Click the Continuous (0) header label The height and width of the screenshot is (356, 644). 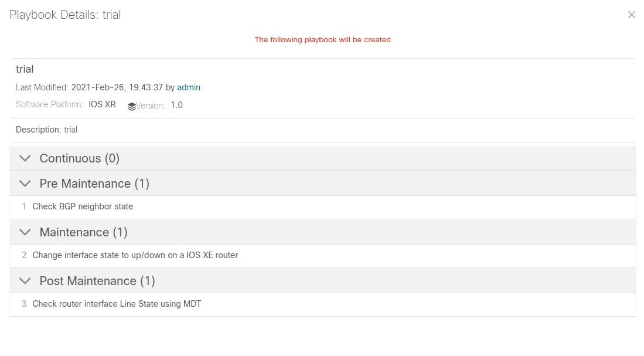[x=79, y=158]
